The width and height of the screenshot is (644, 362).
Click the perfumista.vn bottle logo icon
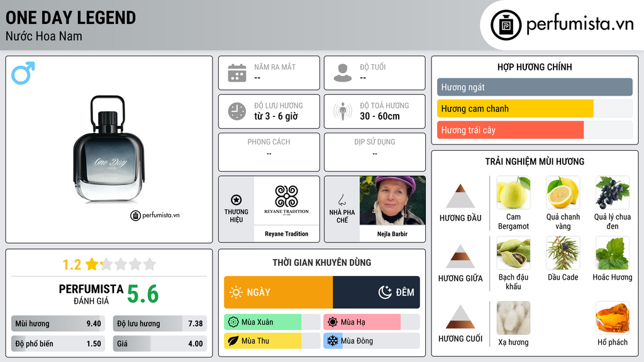tap(506, 25)
